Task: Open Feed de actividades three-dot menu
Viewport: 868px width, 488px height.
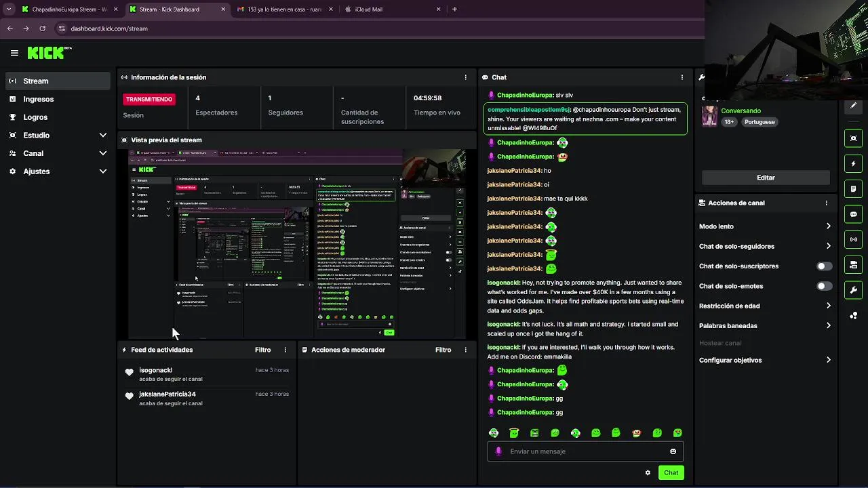Action: coord(285,350)
